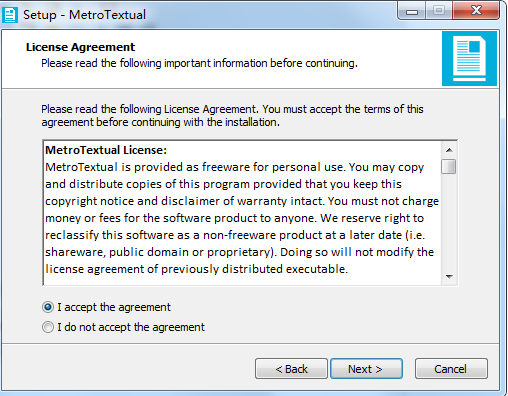Screen dimensions: 508x396
Task: Click the license box scroll up arrow
Action: point(449,150)
